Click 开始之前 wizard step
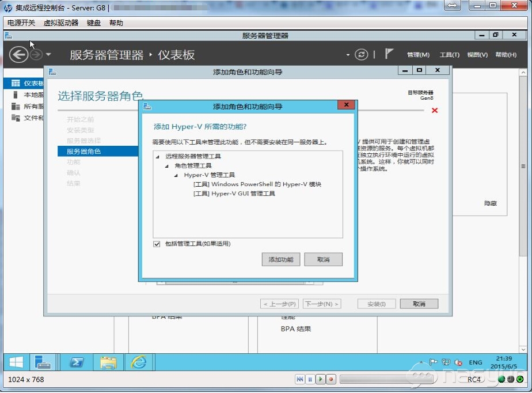 click(x=81, y=119)
